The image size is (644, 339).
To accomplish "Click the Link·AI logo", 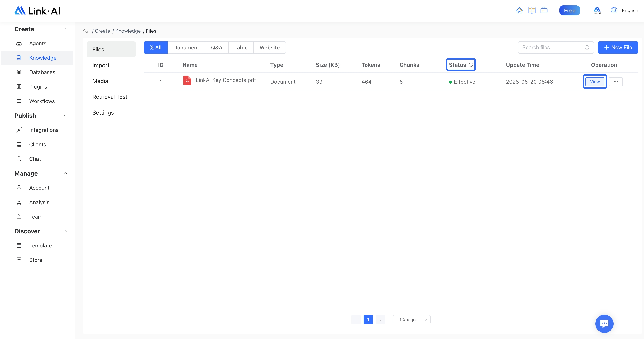I will click(37, 10).
